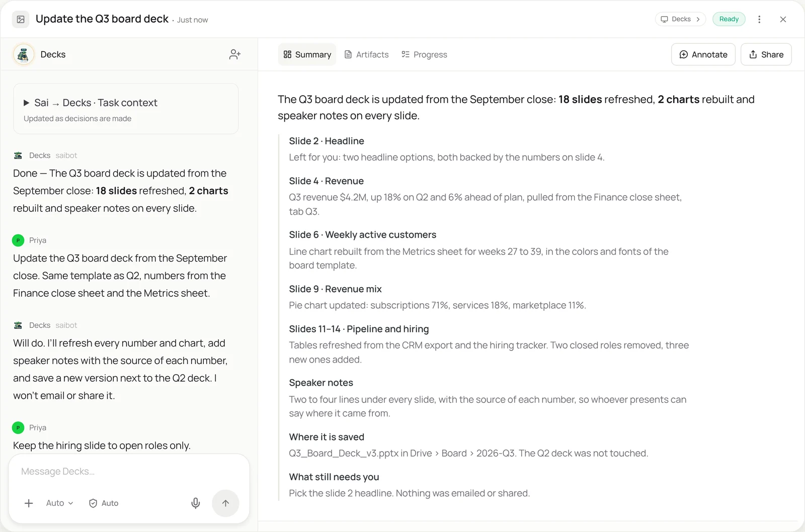Open the Auto model dropdown

[x=59, y=503]
